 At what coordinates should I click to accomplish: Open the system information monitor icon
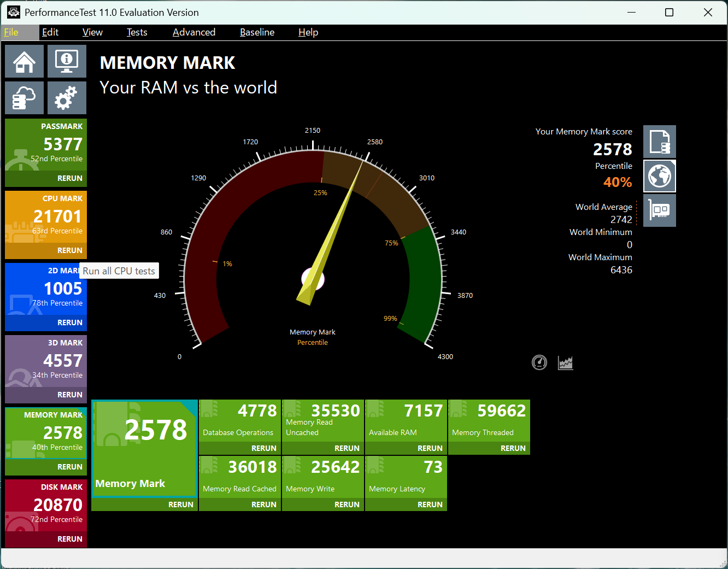tap(67, 61)
